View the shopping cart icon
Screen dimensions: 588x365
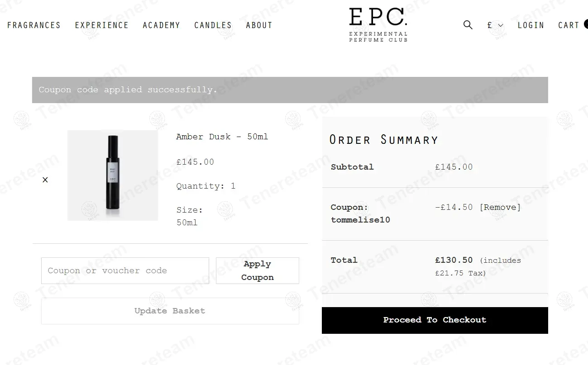[x=569, y=25]
